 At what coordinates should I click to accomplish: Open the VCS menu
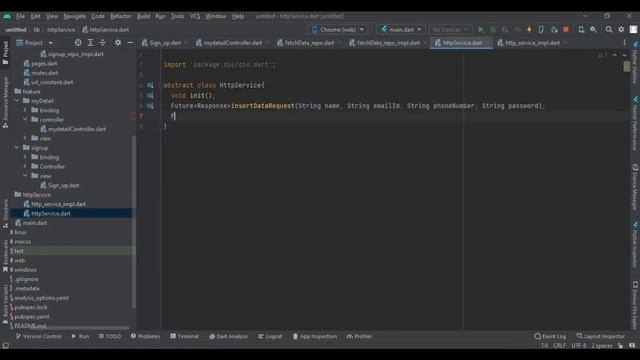coord(195,16)
